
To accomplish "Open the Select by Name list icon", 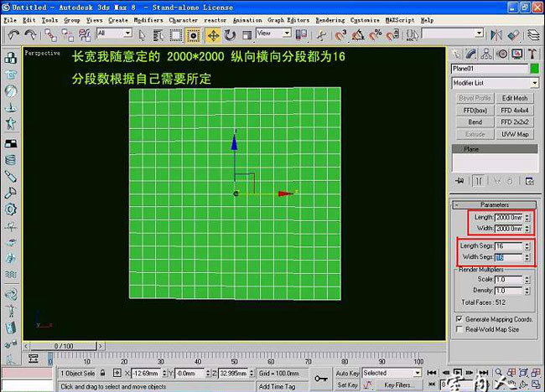I will 158,35.
